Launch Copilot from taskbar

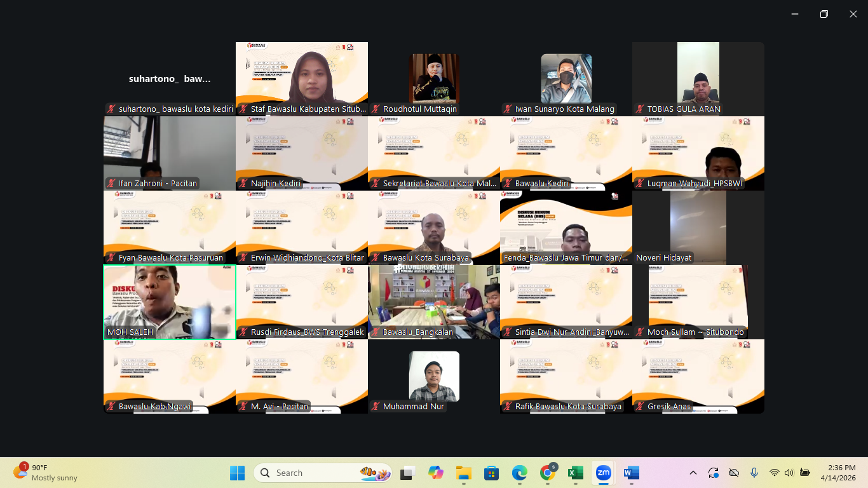(435, 473)
